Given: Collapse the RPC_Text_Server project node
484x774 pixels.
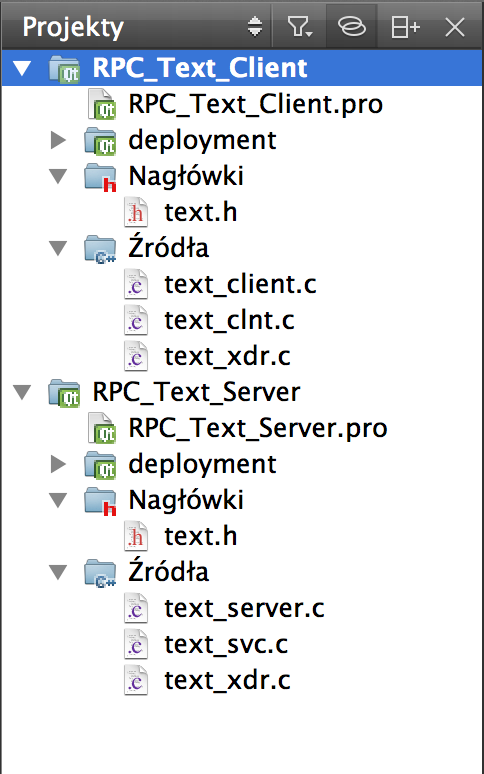Looking at the screenshot, I should pos(23,392).
